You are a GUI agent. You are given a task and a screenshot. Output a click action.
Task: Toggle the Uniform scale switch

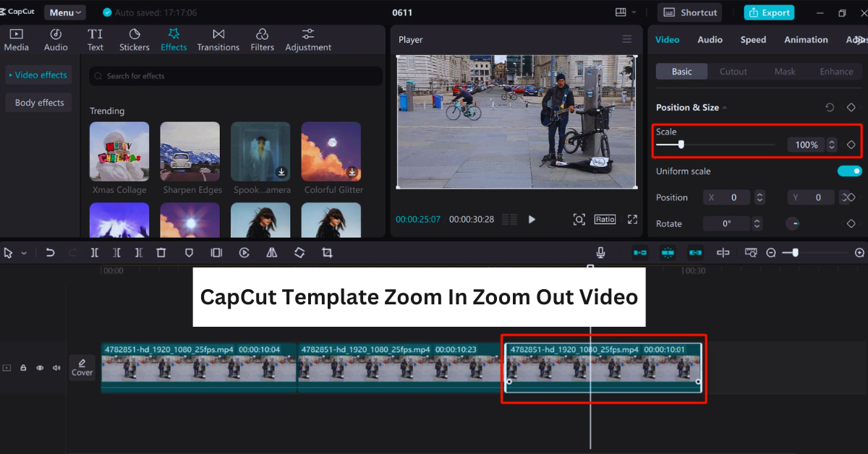tap(850, 171)
